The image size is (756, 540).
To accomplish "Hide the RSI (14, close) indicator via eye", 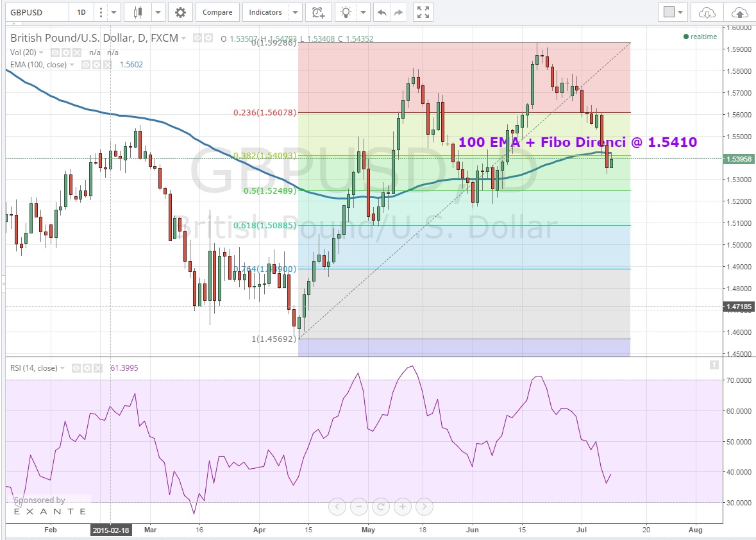I will pyautogui.click(x=76, y=368).
